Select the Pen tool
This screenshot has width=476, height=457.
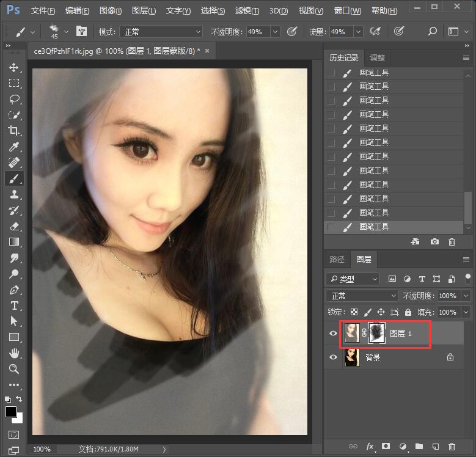click(x=13, y=290)
